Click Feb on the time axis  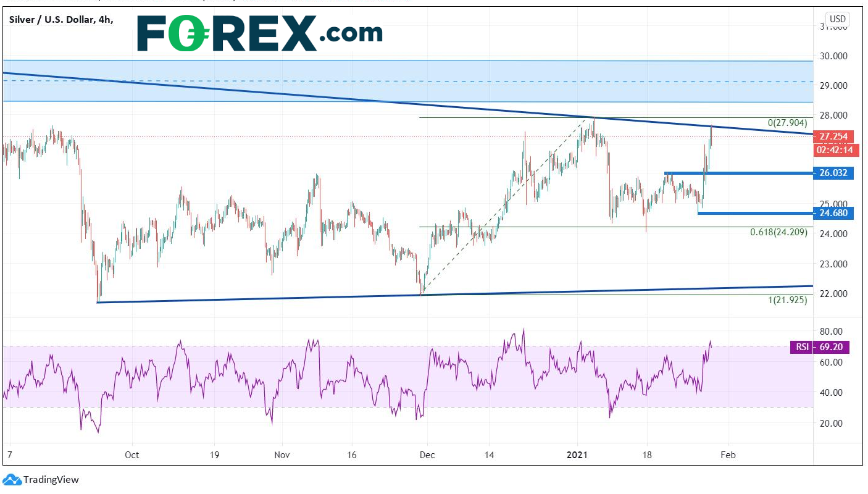click(x=728, y=454)
